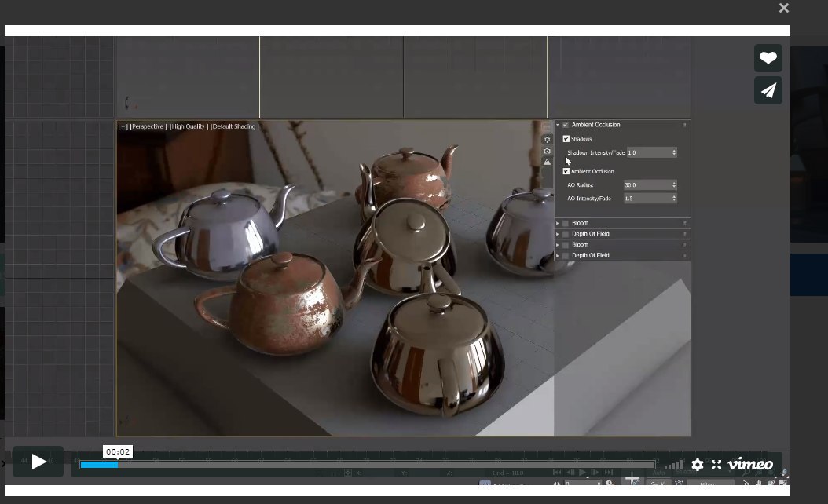Uncheck the Shadows checkbox

coord(566,139)
